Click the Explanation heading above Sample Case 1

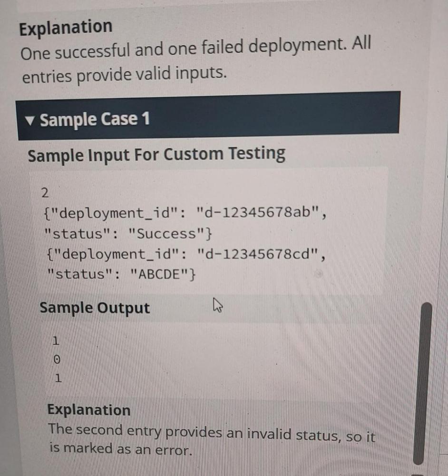click(x=66, y=27)
